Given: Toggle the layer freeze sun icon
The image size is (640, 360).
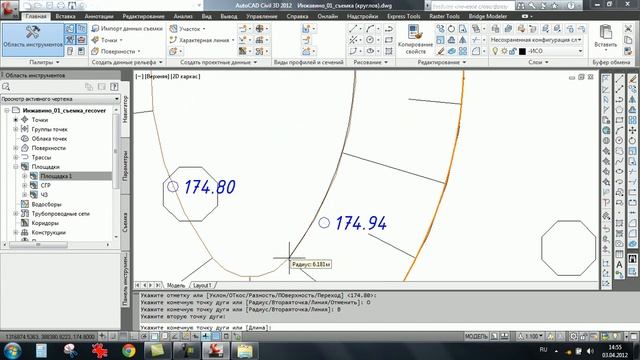Looking at the screenshot, I should click(x=504, y=51).
